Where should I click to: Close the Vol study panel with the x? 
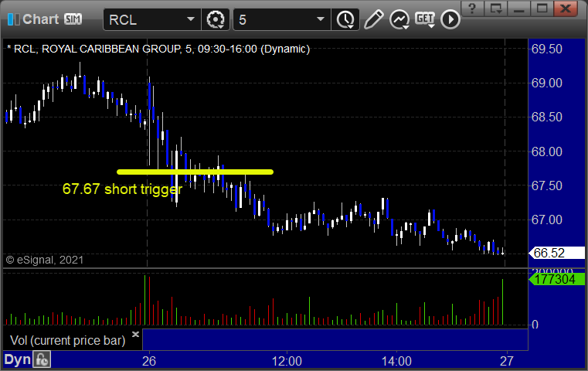(x=135, y=334)
